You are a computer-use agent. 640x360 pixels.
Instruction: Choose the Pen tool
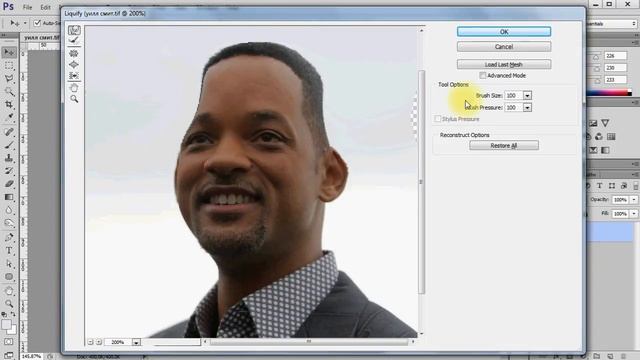click(9, 238)
